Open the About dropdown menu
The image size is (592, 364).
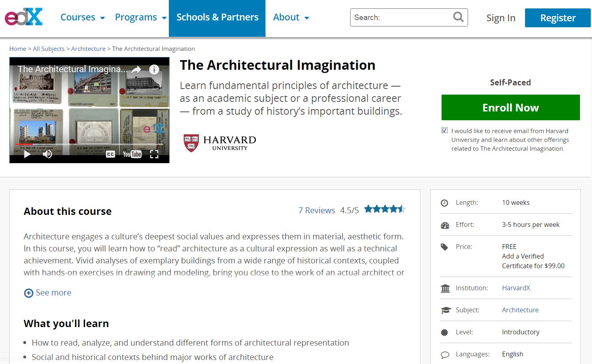pyautogui.click(x=291, y=17)
